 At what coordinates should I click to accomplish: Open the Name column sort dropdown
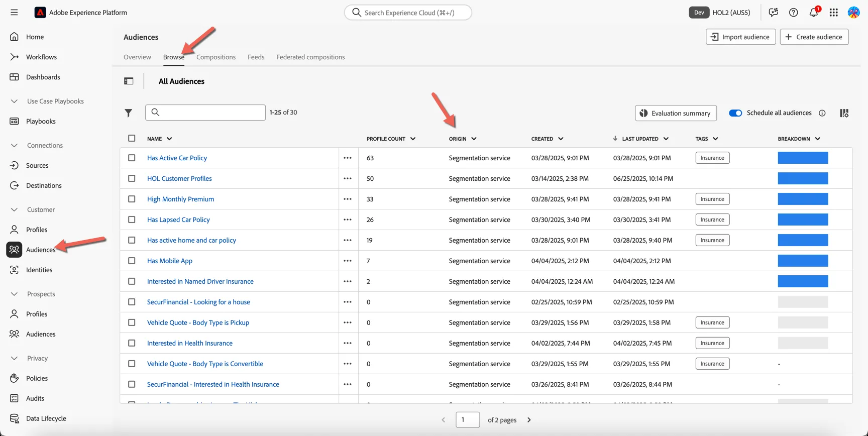pyautogui.click(x=169, y=139)
